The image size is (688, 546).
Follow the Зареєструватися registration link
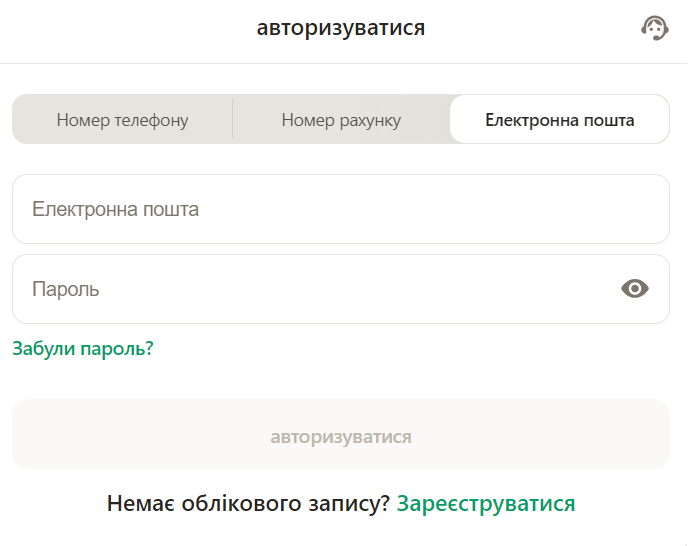pyautogui.click(x=486, y=503)
